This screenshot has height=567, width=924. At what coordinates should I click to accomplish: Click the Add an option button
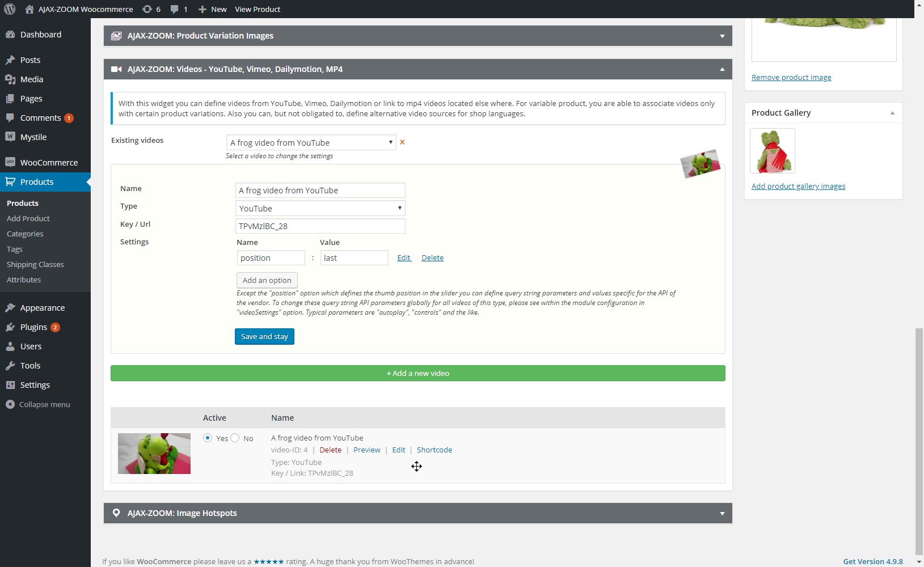267,280
